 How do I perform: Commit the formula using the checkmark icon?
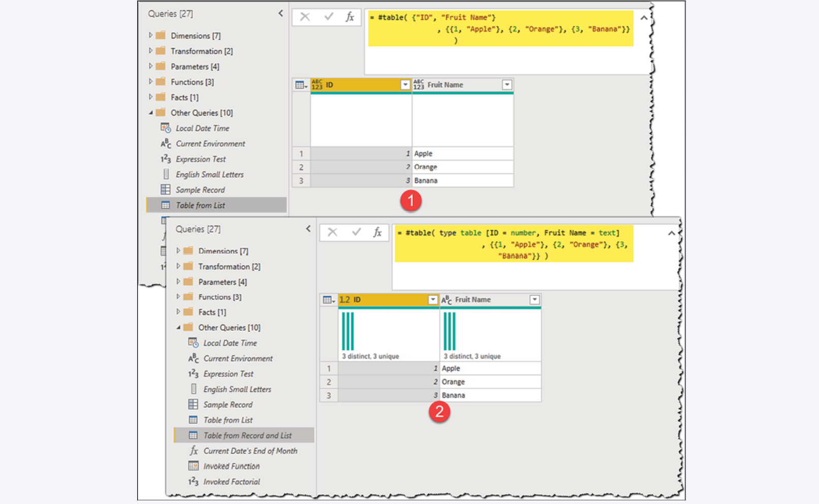327,17
